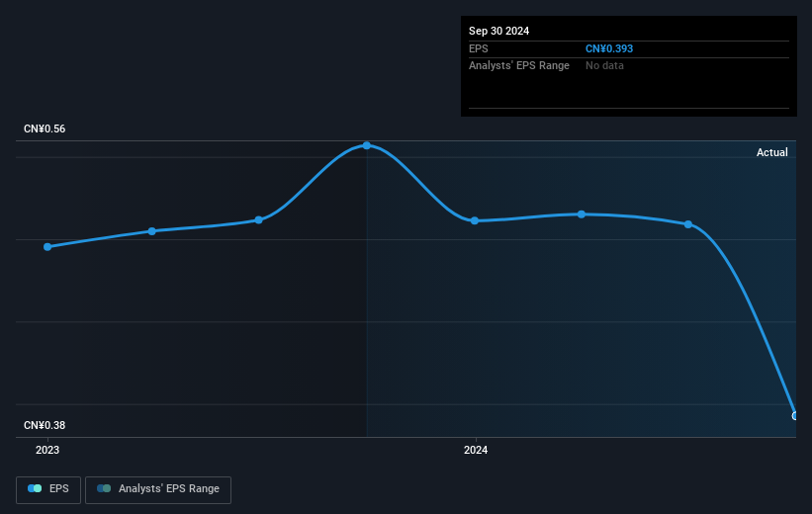The image size is (812, 514).
Task: Select the second EPS data point in 2023
Action: [x=151, y=231]
